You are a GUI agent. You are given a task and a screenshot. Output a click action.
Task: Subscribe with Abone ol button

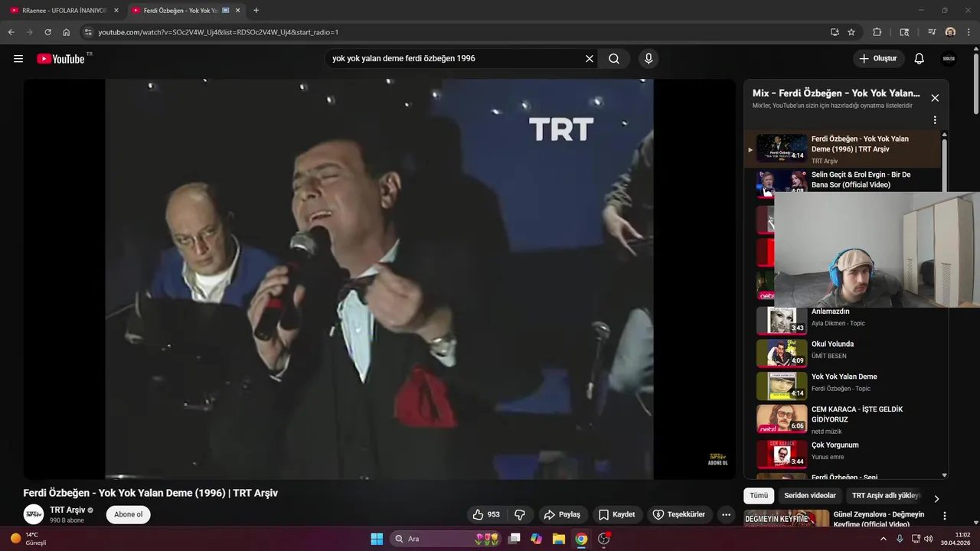click(129, 514)
